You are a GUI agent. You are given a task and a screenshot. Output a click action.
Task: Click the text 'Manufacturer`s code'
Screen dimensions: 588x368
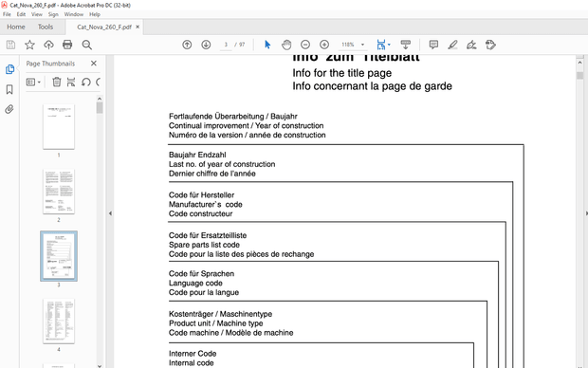[206, 205]
